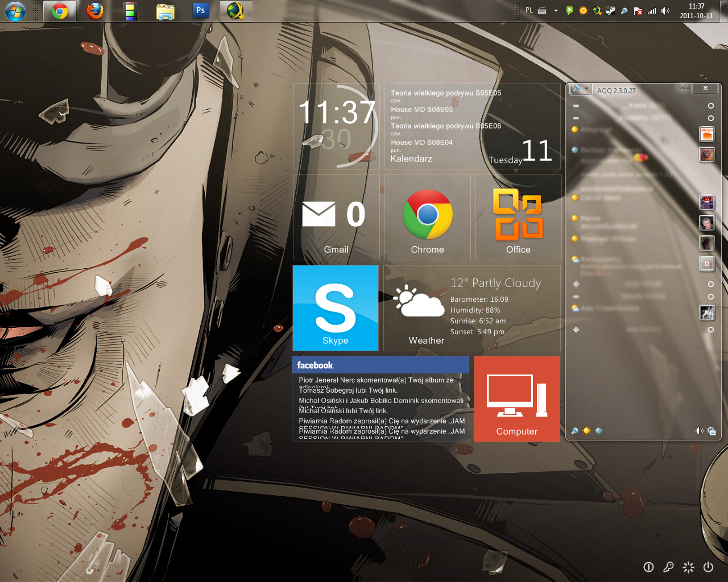
Task: Set AQQ status via bottom light bulb
Action: pyautogui.click(x=574, y=431)
